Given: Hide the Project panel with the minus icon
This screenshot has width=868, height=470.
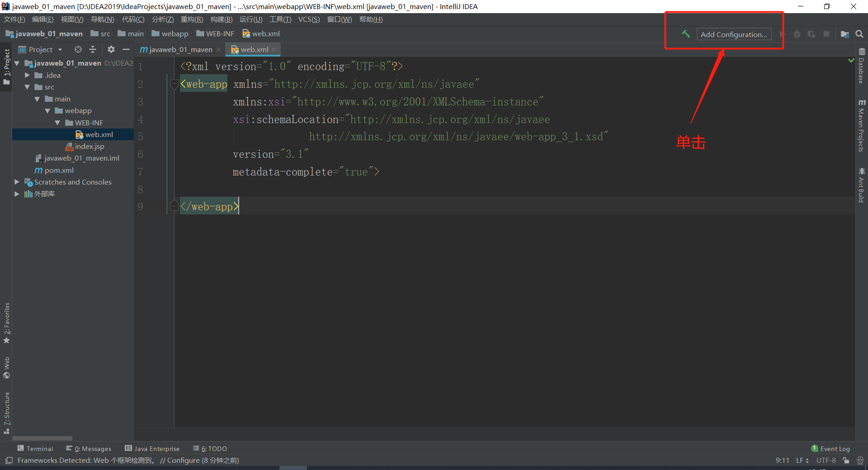Looking at the screenshot, I should pyautogui.click(x=126, y=49).
